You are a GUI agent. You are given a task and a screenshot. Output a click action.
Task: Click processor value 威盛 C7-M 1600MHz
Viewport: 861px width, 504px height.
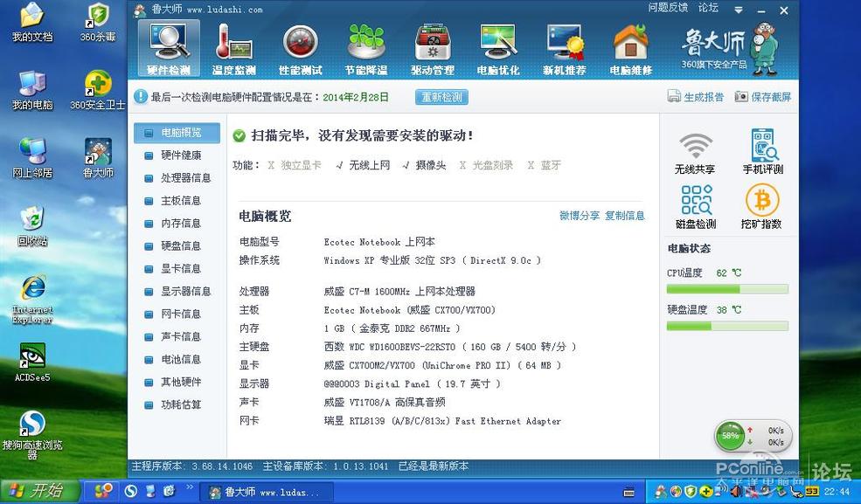[x=399, y=291]
